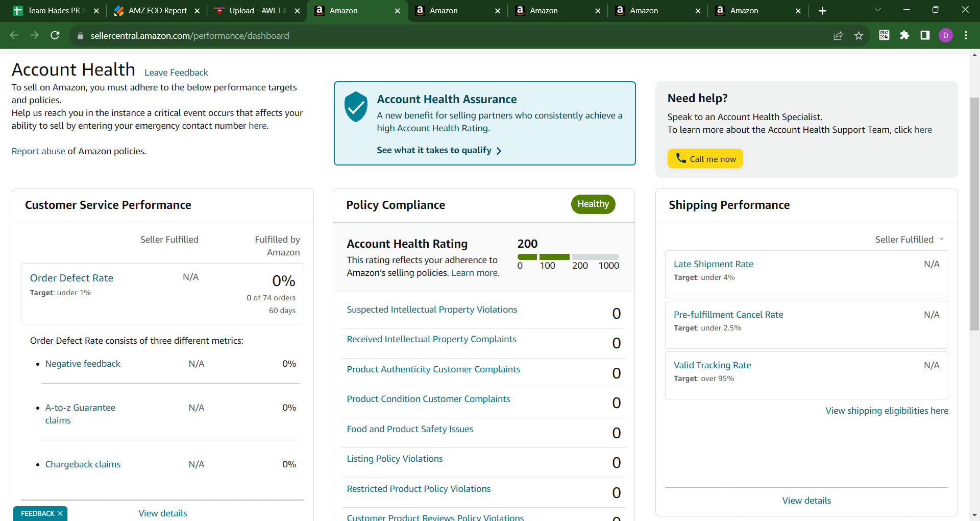Screen dimensions: 980x521
Task: Open Food and Product Safety Issues
Action: click(x=410, y=429)
